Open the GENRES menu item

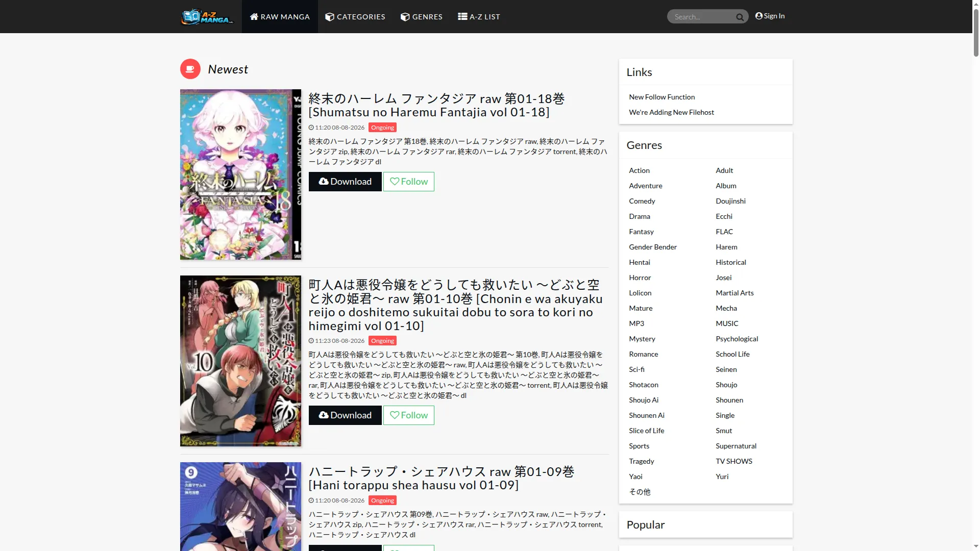[422, 17]
